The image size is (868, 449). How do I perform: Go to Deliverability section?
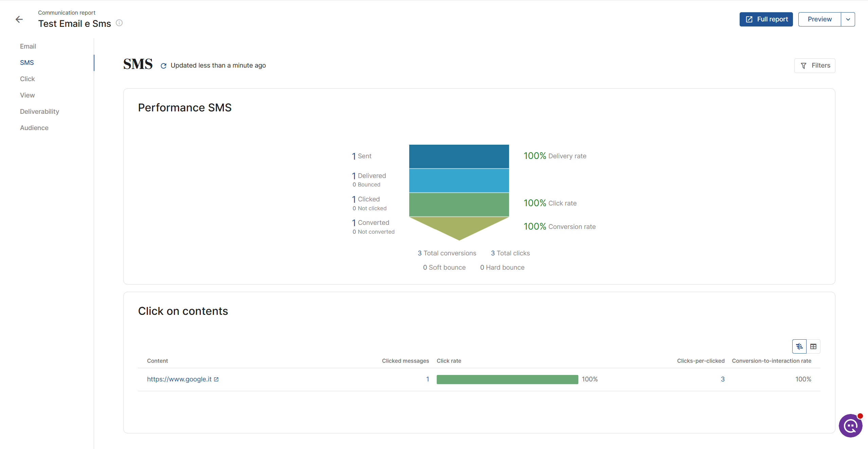pyautogui.click(x=39, y=111)
